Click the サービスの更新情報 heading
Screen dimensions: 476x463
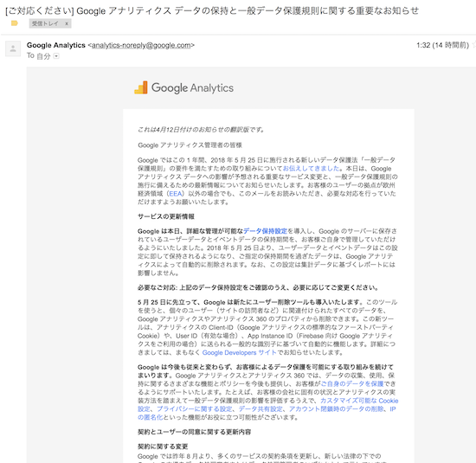(x=166, y=216)
